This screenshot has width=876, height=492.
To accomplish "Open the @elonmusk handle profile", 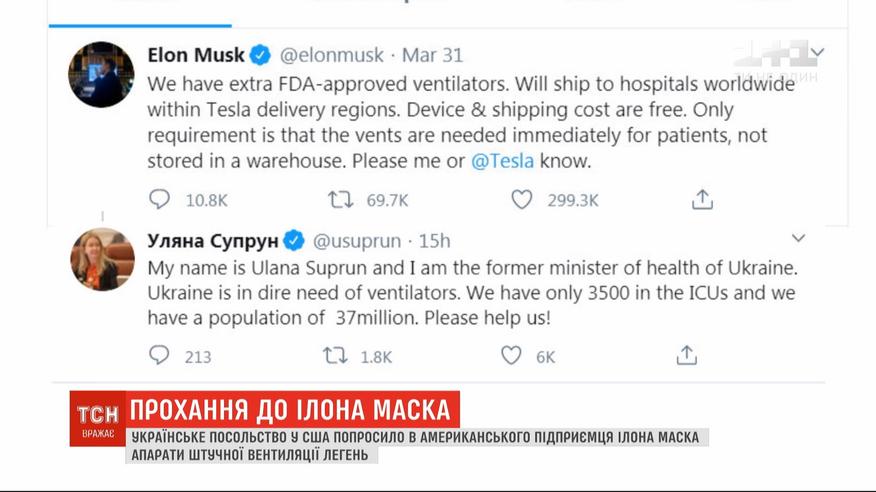I will click(330, 55).
